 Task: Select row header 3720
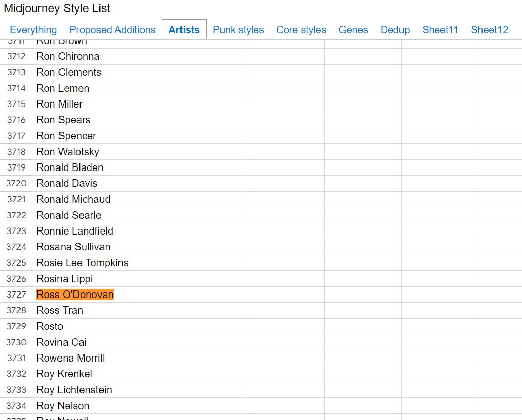tap(17, 183)
